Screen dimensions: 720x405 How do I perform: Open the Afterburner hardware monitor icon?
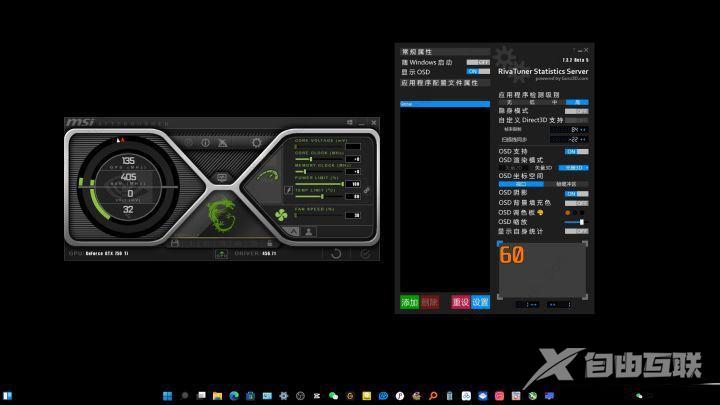[x=222, y=178]
